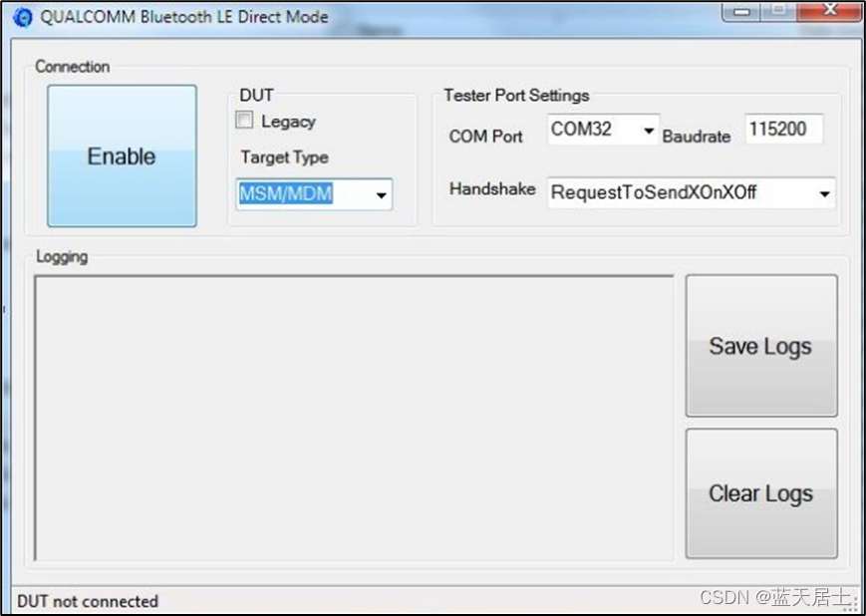866x616 pixels.
Task: Click the Save Logs button
Action: 761,346
